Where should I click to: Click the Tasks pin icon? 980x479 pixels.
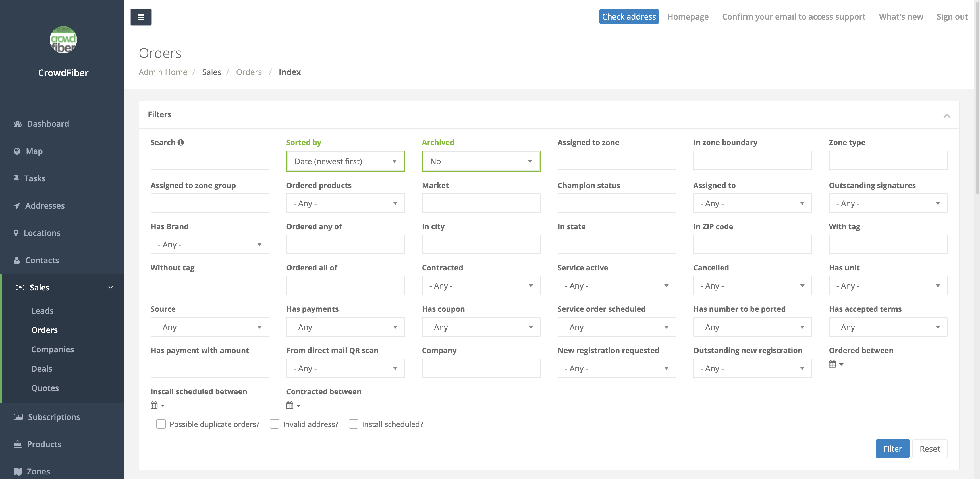click(16, 178)
